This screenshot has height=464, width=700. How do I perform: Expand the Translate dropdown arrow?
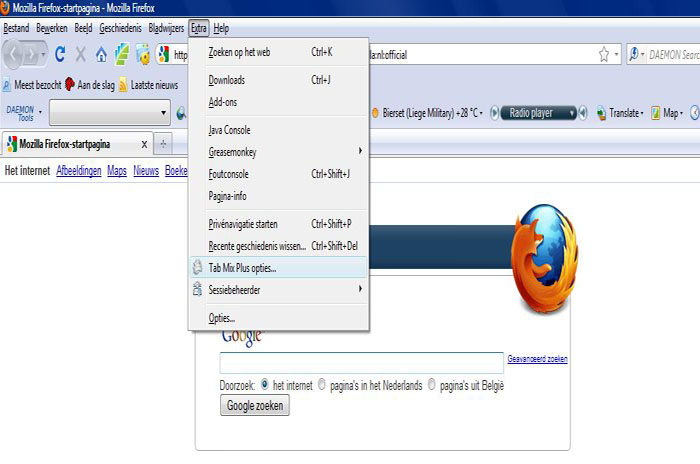(x=642, y=113)
